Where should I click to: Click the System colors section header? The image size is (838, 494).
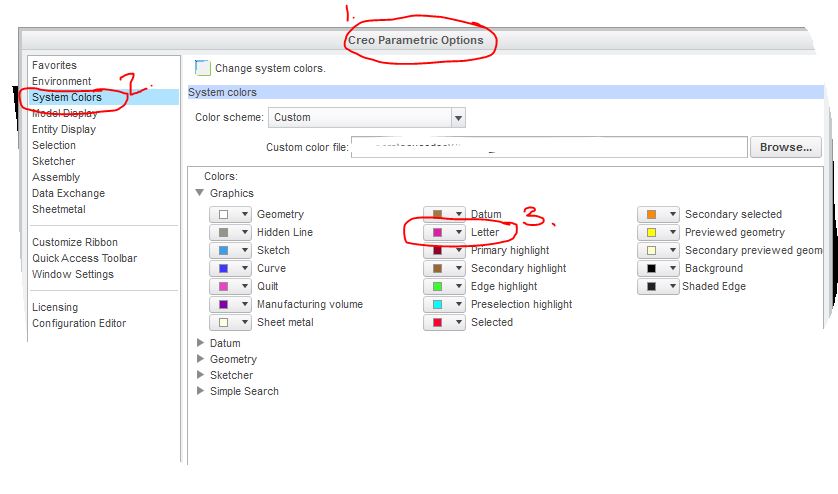tap(506, 92)
